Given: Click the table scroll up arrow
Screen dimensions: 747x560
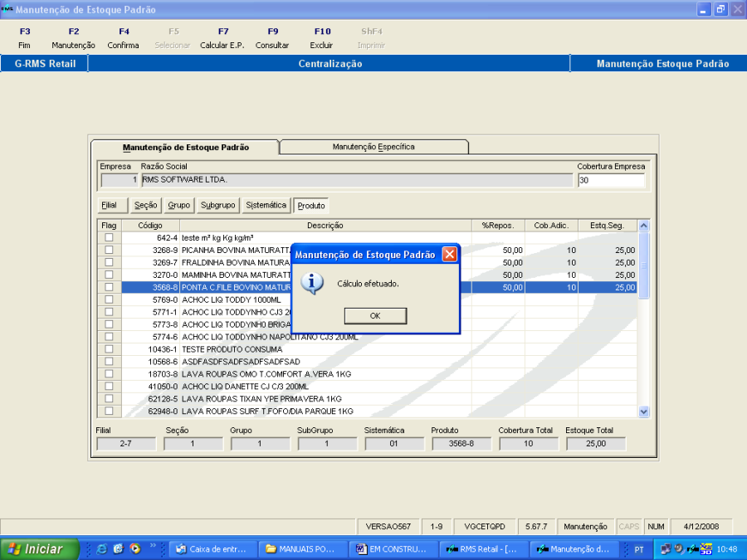Looking at the screenshot, I should (643, 226).
